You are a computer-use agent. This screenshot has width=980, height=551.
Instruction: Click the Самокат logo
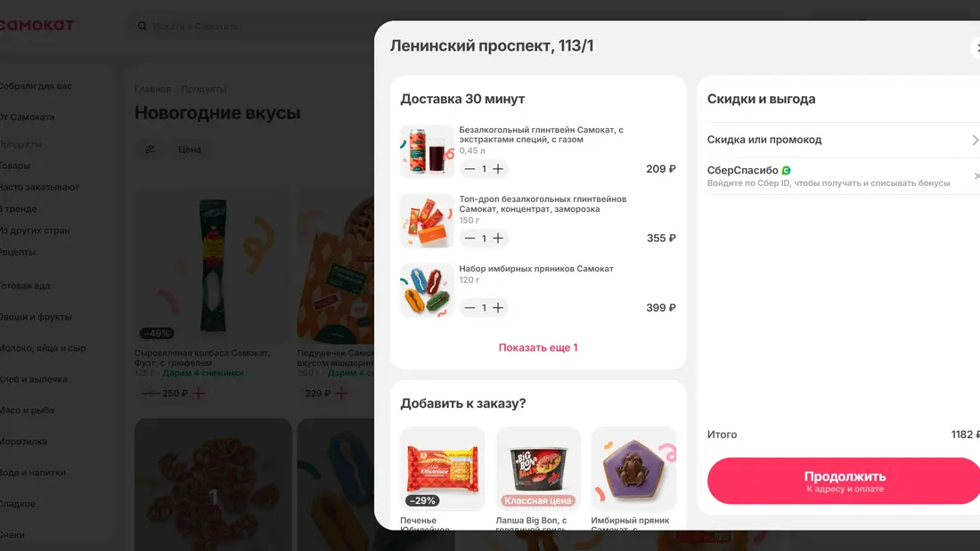[37, 24]
